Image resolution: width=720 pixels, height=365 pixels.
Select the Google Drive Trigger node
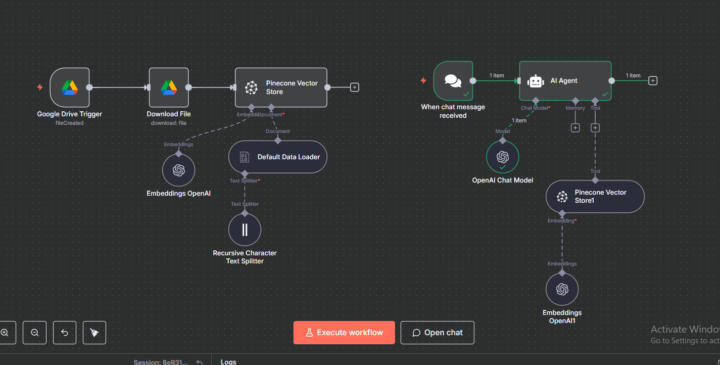[x=70, y=87]
